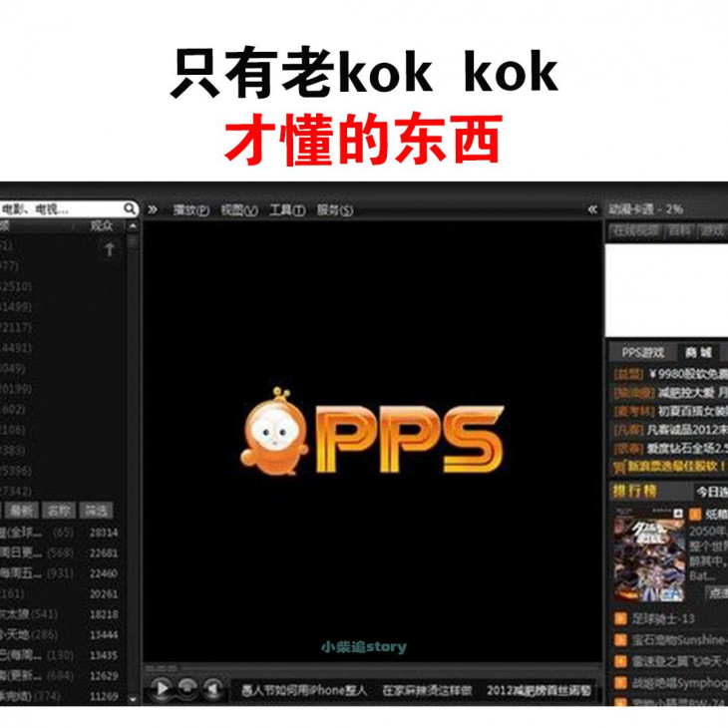Click channel list scrollbar down arrow
This screenshot has width=728, height=728.
click(x=133, y=698)
